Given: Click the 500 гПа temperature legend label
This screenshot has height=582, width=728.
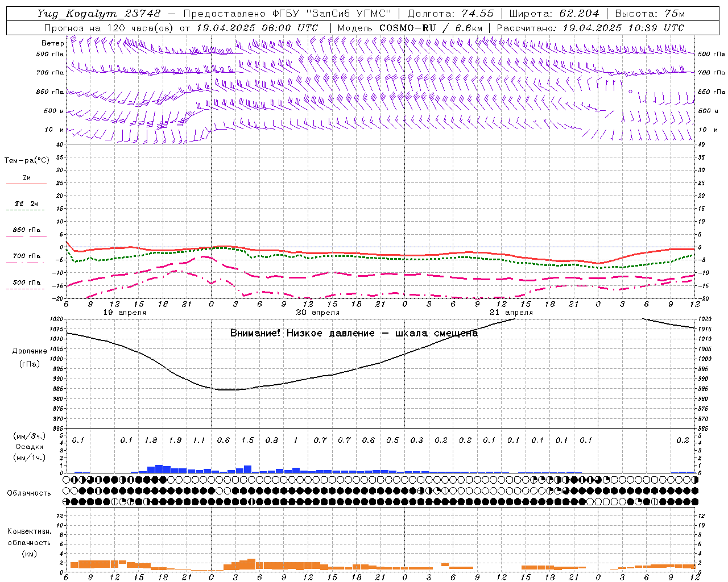Looking at the screenshot, I should (26, 282).
